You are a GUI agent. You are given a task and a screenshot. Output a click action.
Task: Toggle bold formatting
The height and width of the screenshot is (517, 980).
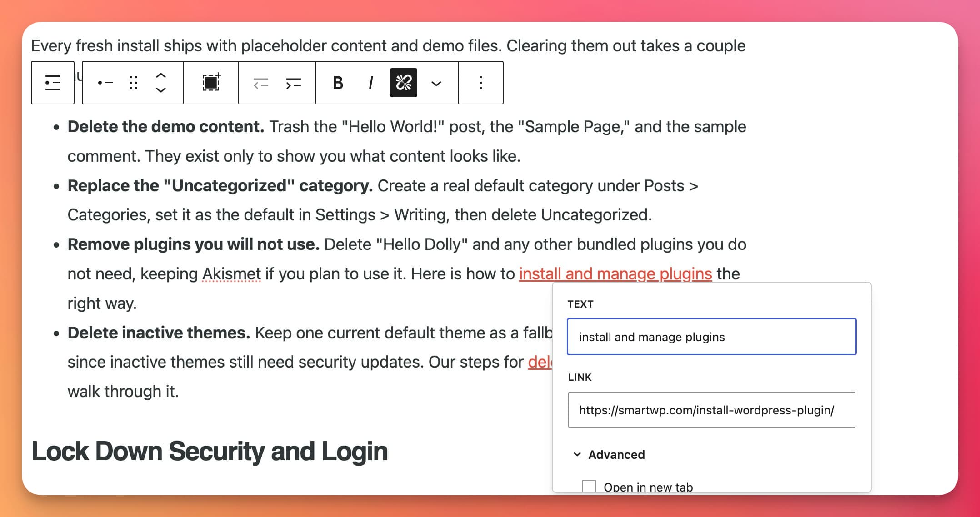click(338, 83)
